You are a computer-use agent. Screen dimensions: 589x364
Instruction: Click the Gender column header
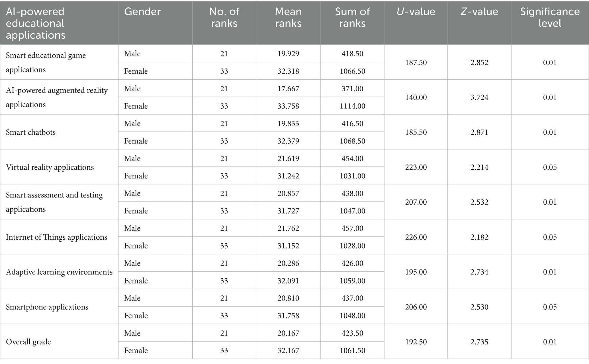[142, 12]
